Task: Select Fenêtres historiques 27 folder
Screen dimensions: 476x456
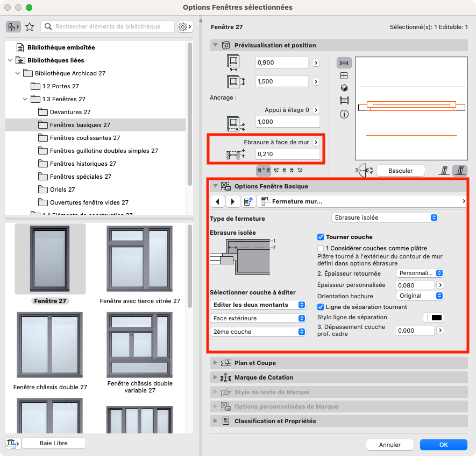Action: pyautogui.click(x=83, y=164)
